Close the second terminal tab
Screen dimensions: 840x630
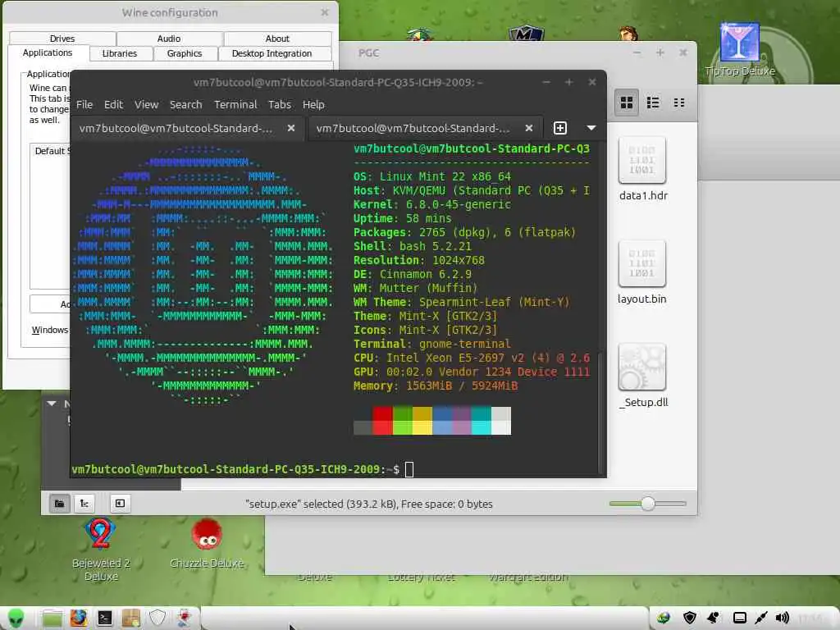pyautogui.click(x=529, y=128)
